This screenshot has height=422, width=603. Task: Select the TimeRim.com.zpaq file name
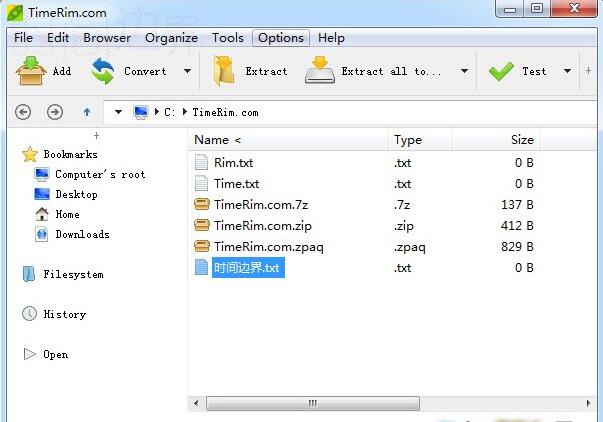coord(269,247)
